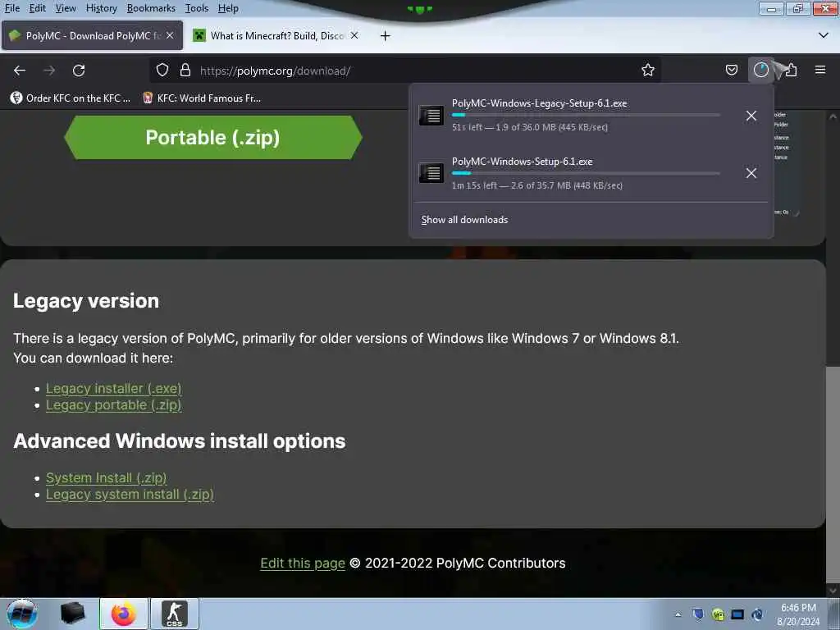Click the System Install (.zip) link
This screenshot has width=840, height=630.
106,477
